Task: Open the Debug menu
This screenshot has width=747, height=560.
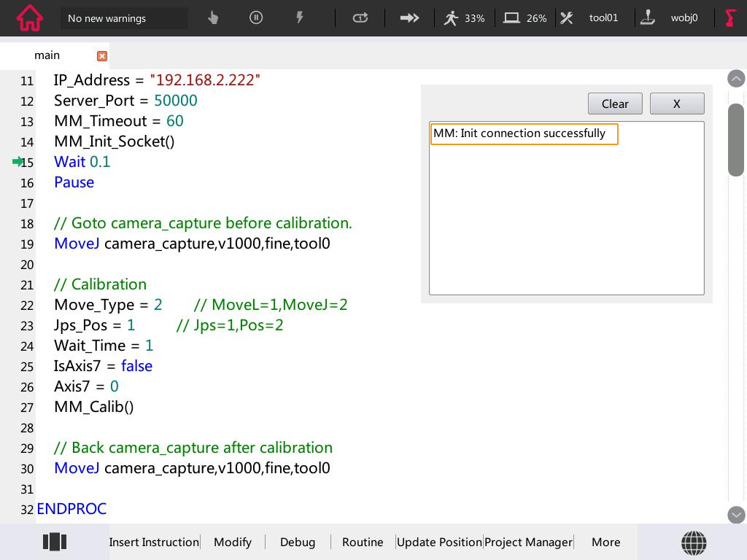Action: pos(298,542)
